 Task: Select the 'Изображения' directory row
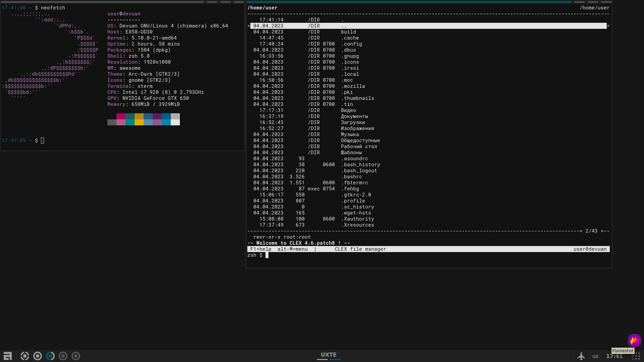click(429, 128)
